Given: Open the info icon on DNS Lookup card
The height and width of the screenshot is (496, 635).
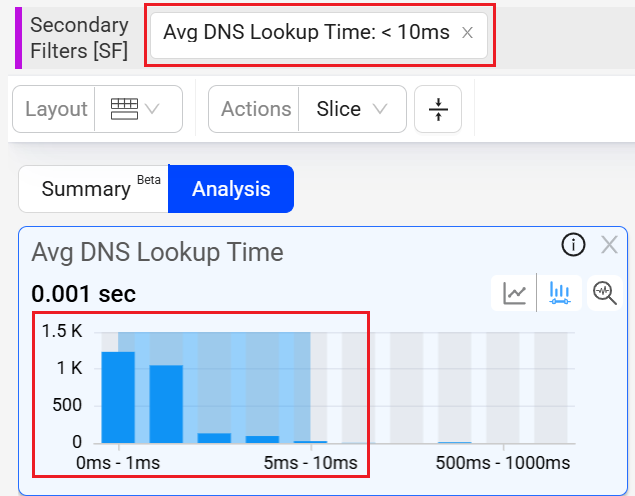Looking at the screenshot, I should tap(572, 245).
